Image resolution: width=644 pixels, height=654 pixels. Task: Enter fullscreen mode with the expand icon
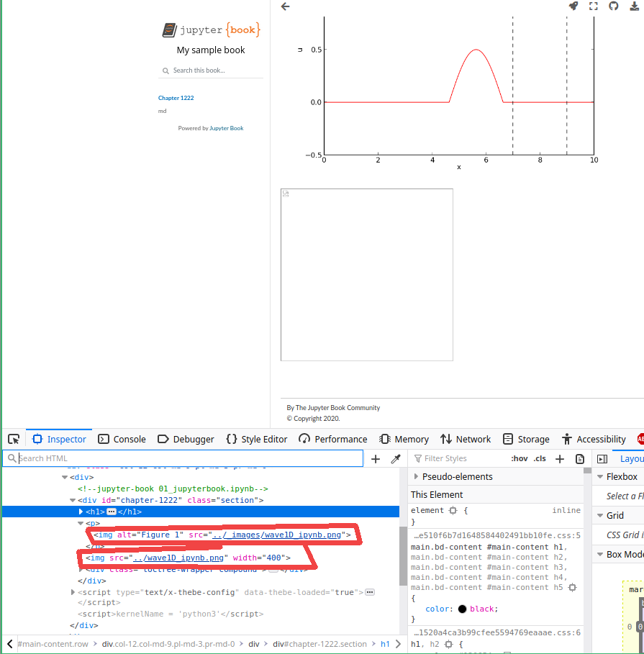click(593, 6)
